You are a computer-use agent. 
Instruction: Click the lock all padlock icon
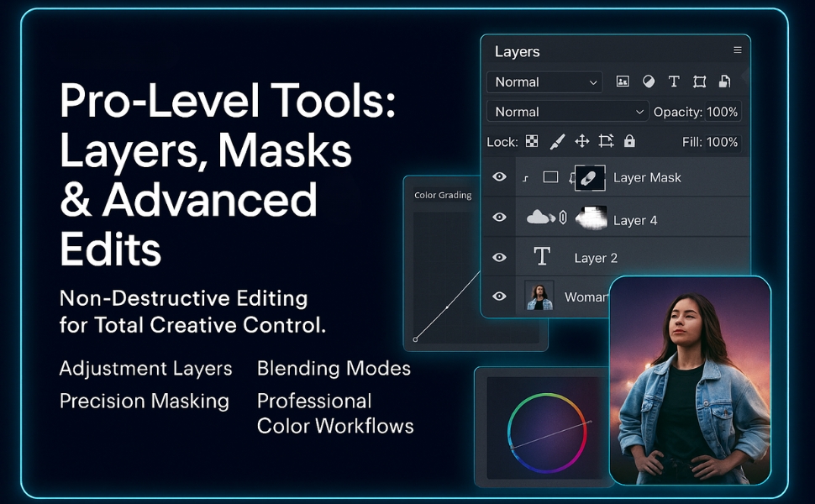pyautogui.click(x=629, y=142)
